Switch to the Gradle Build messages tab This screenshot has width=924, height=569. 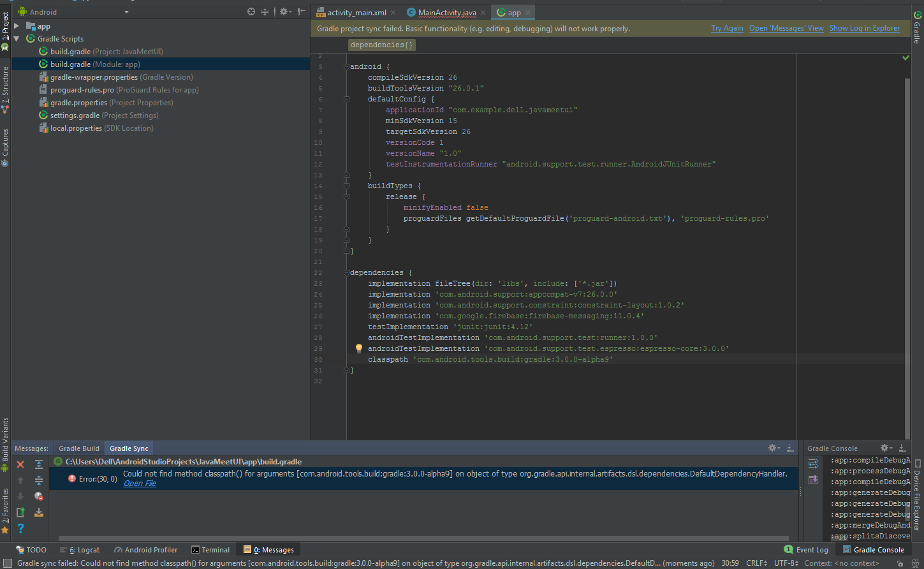[x=79, y=448]
